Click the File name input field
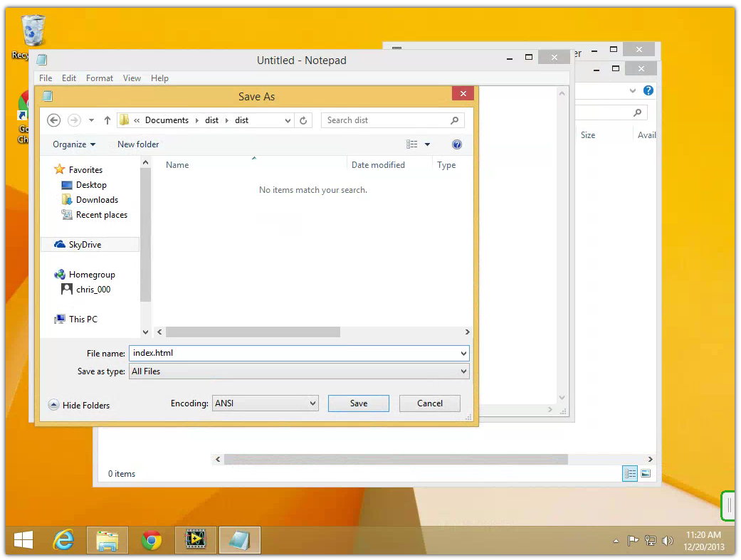741x560 pixels. click(292, 353)
